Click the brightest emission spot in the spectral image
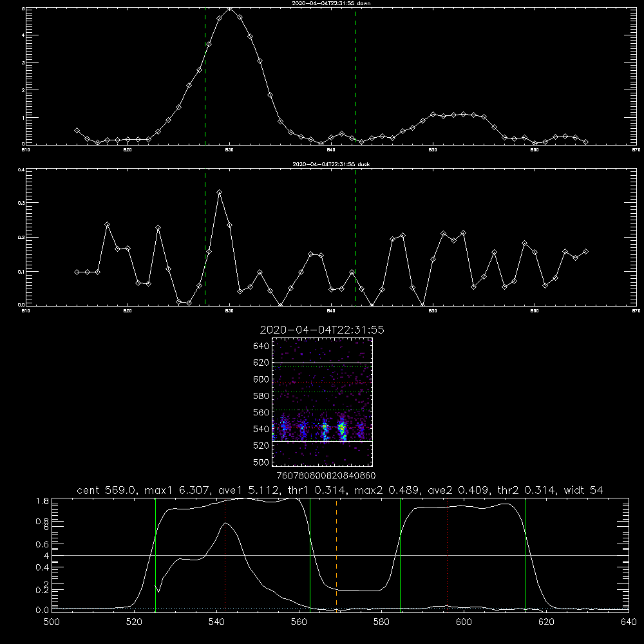The width and height of the screenshot is (644, 644). pyautogui.click(x=341, y=428)
